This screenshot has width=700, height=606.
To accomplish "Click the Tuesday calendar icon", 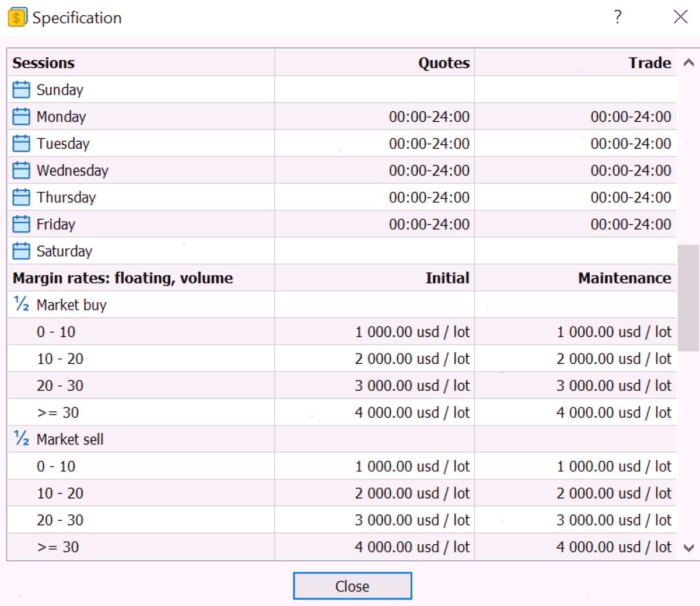I will point(21,143).
